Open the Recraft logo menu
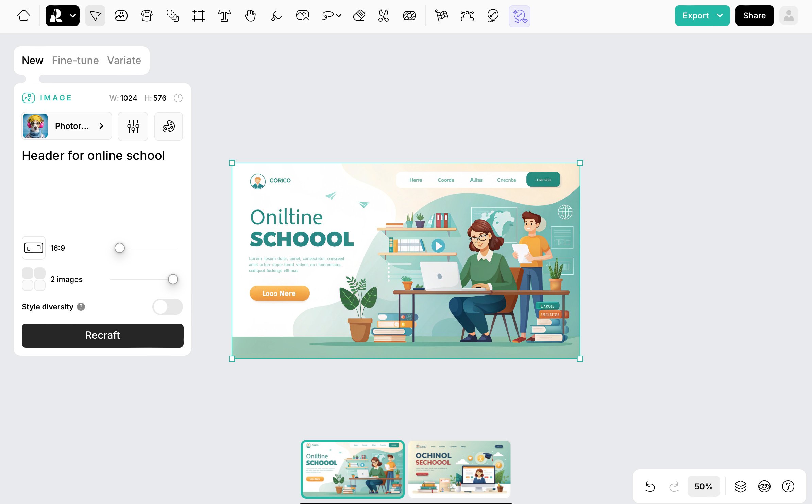The height and width of the screenshot is (504, 812). tap(63, 16)
